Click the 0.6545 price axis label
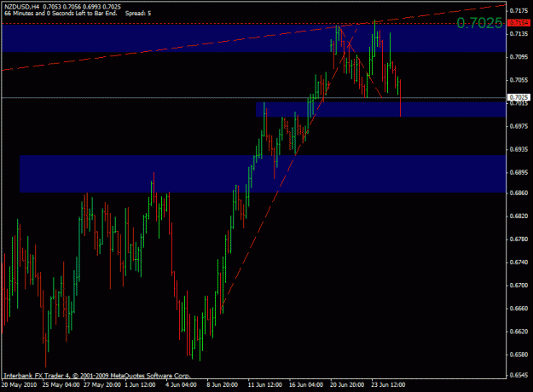The image size is (533, 392). point(519,375)
